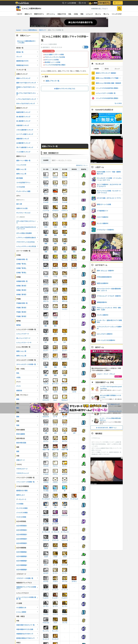Focus the 攻略情報を探してみよう search field
This screenshot has width=138, height=644.
point(103,8)
